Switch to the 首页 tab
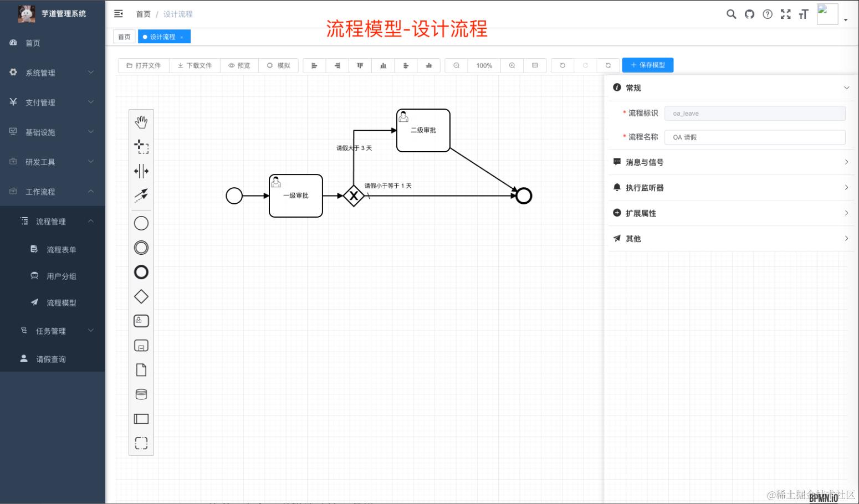Viewport: 859px width, 504px height. 124,37
